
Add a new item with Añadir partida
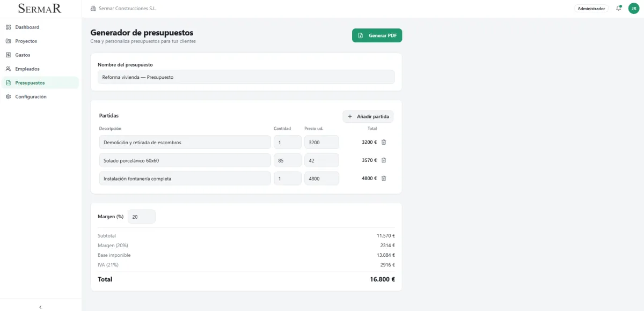pos(368,116)
